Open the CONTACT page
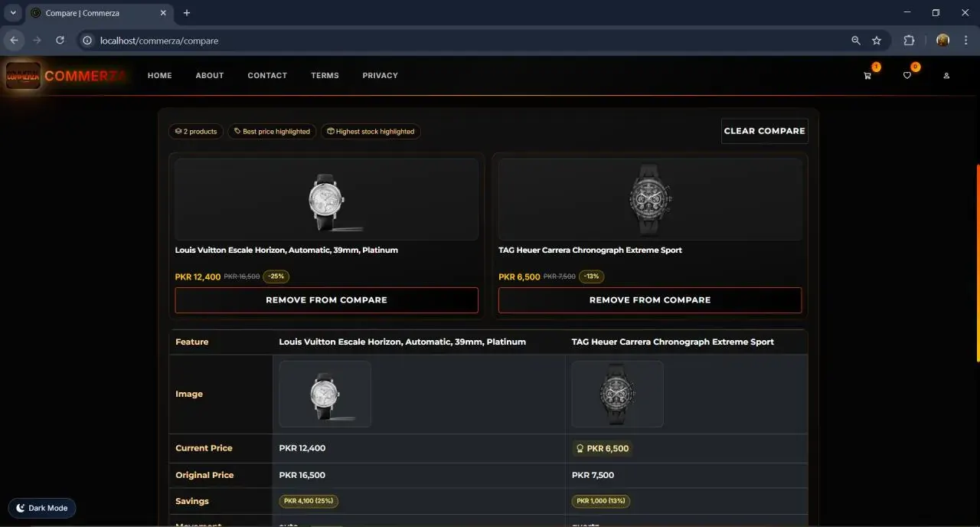The width and height of the screenshot is (980, 527). pyautogui.click(x=267, y=76)
